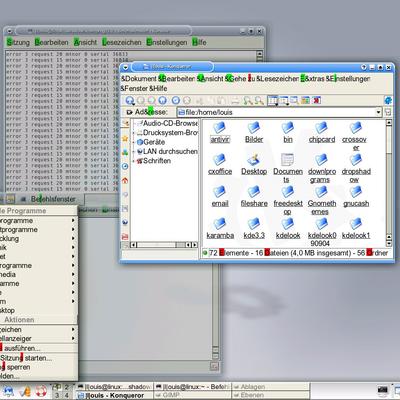Expand the Schnellanzeiger submenu
Screen dimensions: 400x400
point(38,338)
